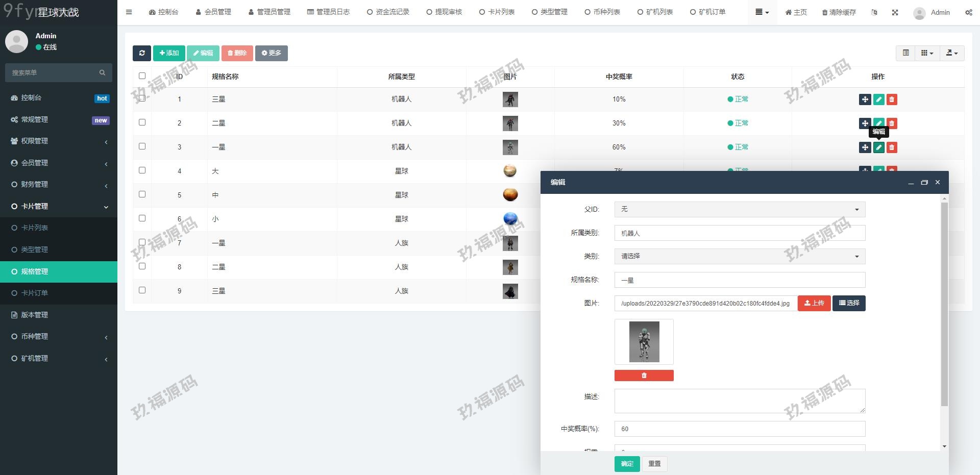Viewport: 980px width, 475px height.
Task: Go to 卡片订单 in the sidebar
Action: (35, 293)
